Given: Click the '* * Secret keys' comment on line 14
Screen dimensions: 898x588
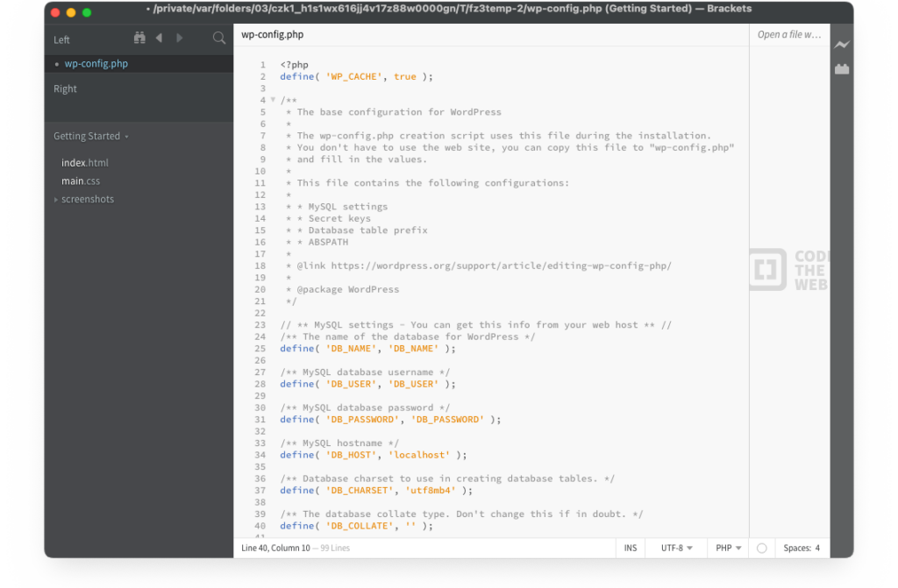Looking at the screenshot, I should (328, 218).
